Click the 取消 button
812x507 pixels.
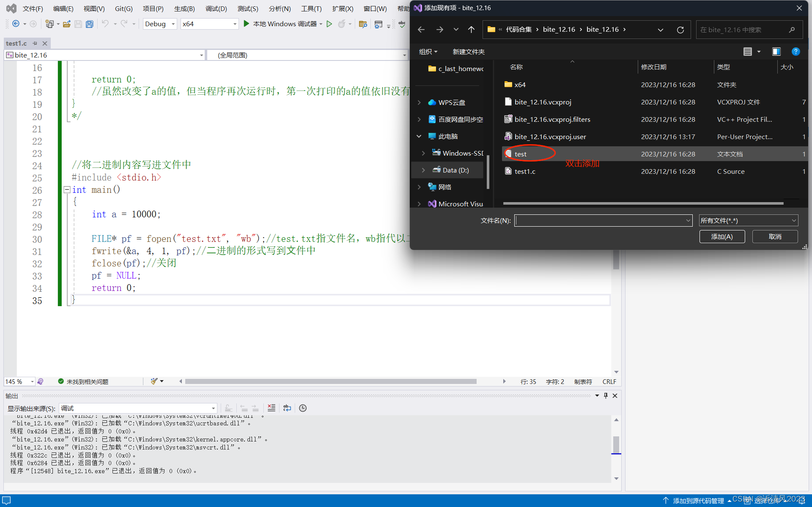(x=774, y=236)
